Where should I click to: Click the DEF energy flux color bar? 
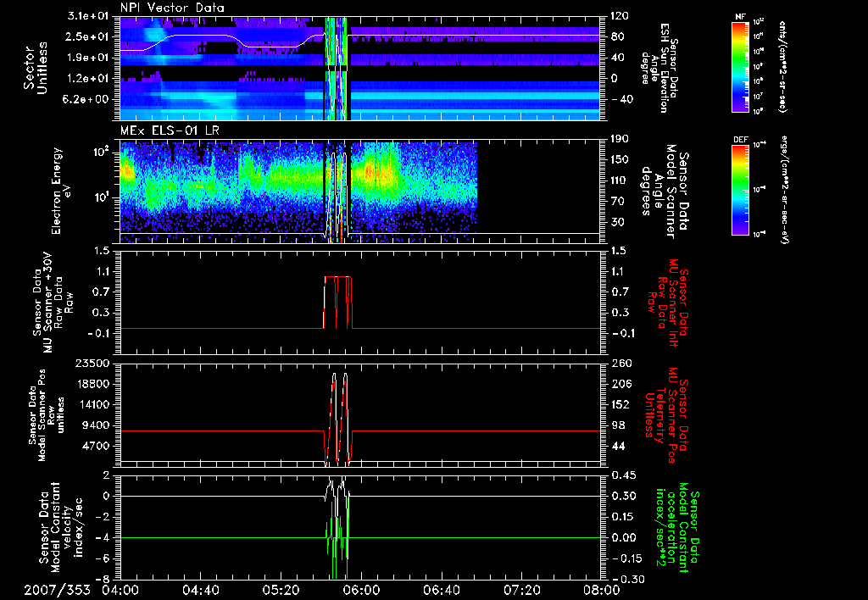coord(740,190)
